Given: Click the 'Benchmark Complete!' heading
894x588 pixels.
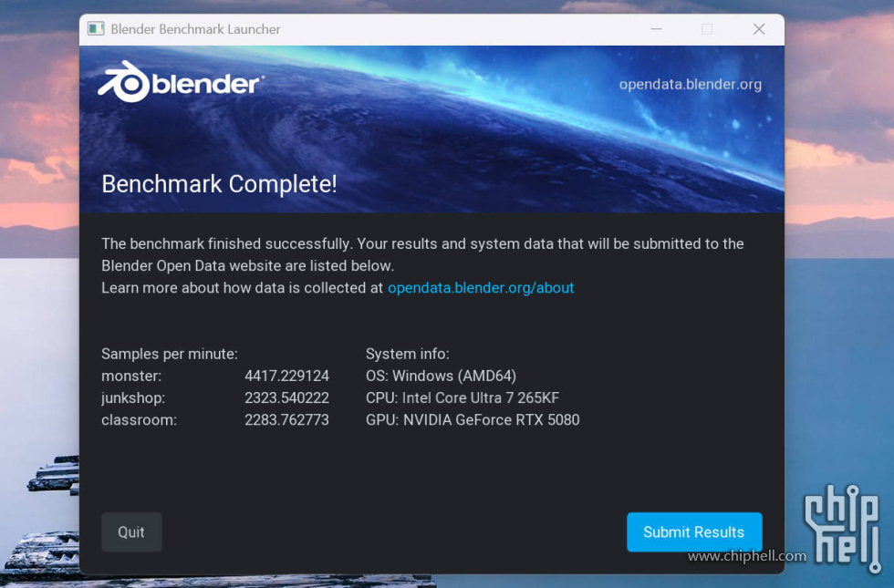Looking at the screenshot, I should point(219,184).
